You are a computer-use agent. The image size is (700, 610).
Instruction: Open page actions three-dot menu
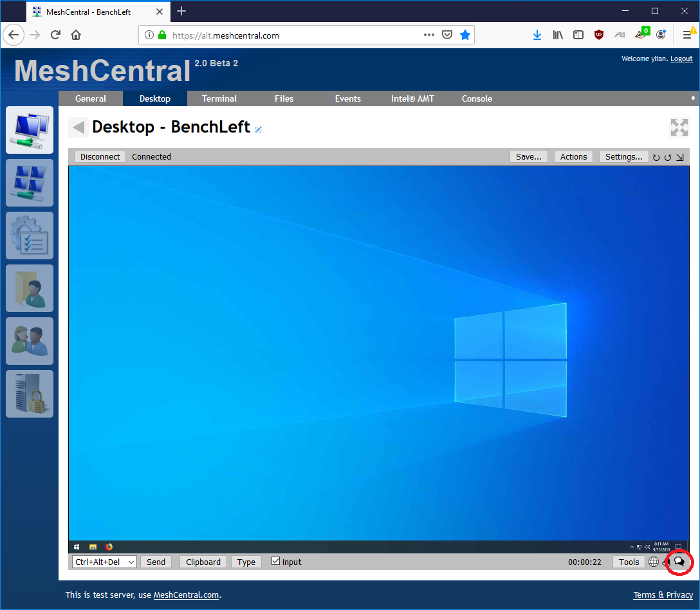click(428, 35)
